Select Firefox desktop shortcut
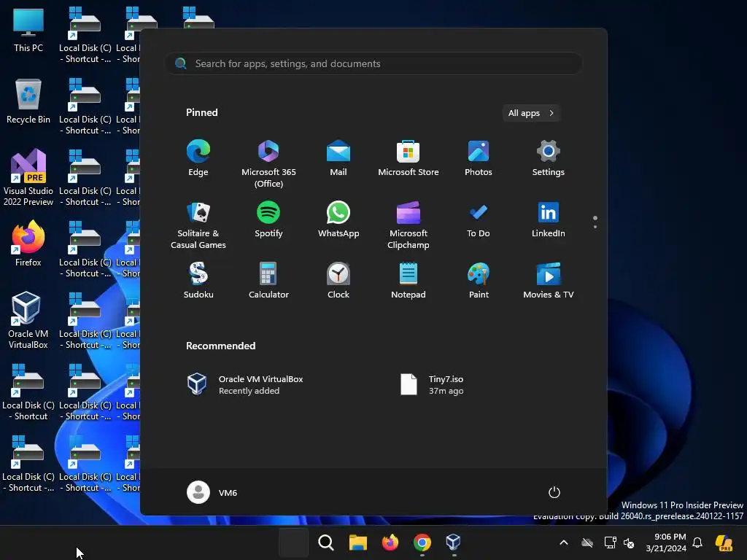747x560 pixels. (x=28, y=244)
